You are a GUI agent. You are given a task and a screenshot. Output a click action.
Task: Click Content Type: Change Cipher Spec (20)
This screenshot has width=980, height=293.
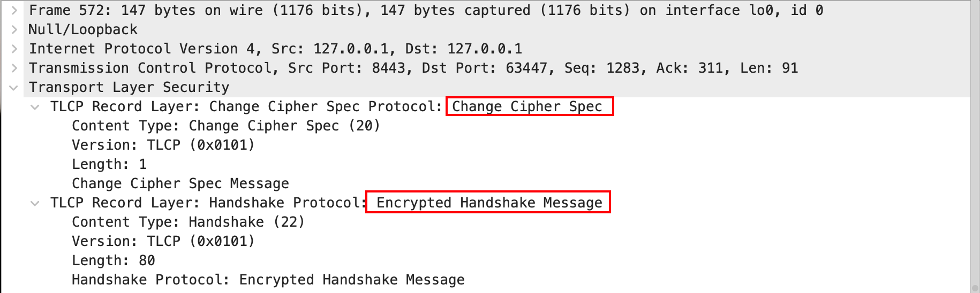pyautogui.click(x=225, y=126)
